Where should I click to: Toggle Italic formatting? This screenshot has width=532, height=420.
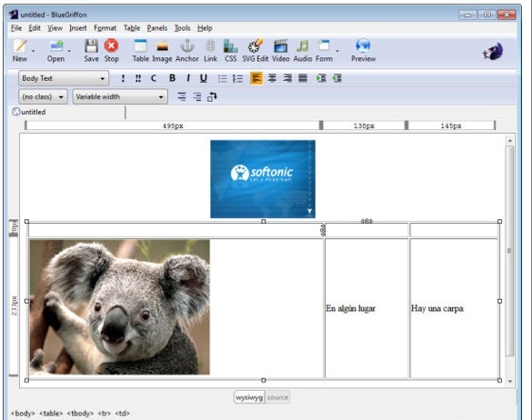point(188,78)
